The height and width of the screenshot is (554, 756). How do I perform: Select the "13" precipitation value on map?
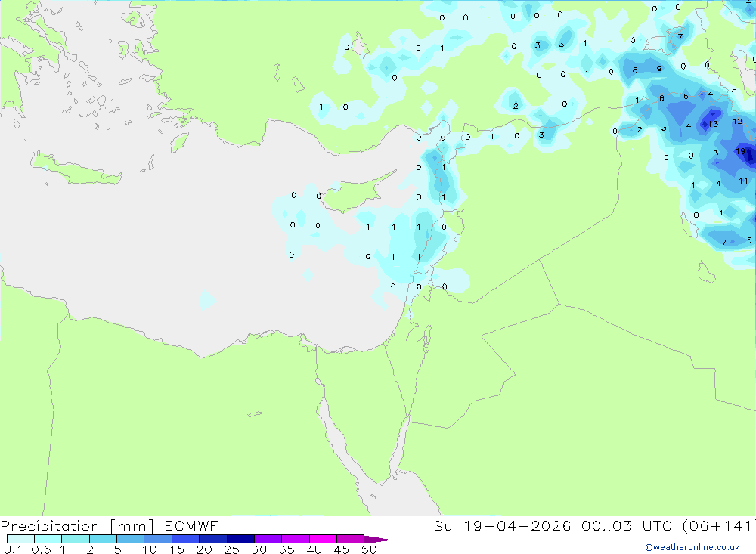(x=713, y=124)
